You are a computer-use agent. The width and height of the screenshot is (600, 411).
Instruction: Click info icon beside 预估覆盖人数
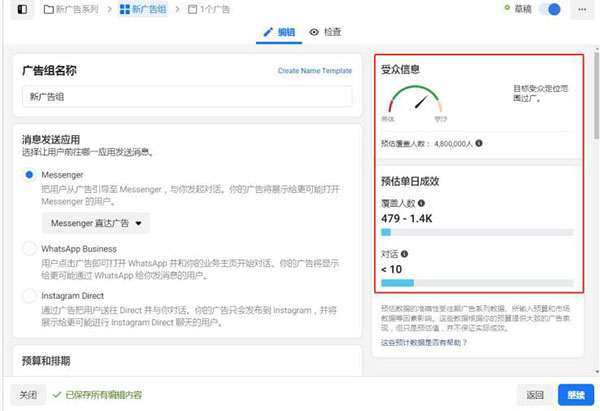pyautogui.click(x=479, y=144)
